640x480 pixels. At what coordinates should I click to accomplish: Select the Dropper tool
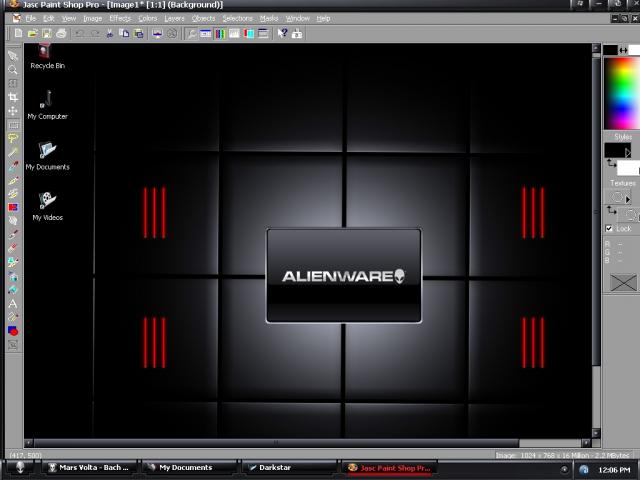[13, 166]
